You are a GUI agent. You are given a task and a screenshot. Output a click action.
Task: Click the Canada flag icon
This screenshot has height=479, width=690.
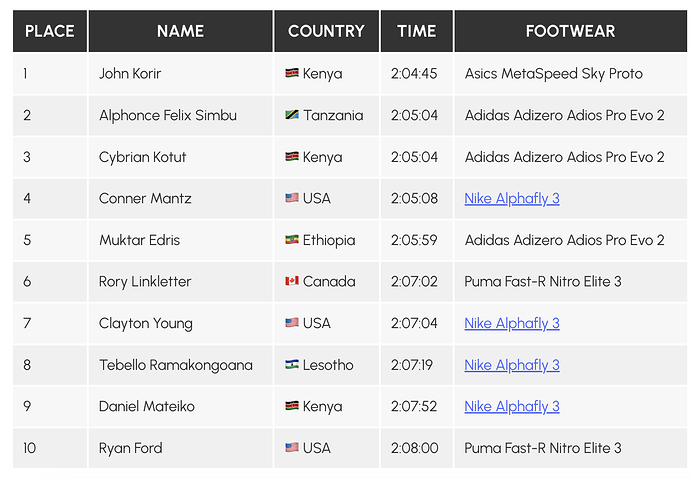292,282
